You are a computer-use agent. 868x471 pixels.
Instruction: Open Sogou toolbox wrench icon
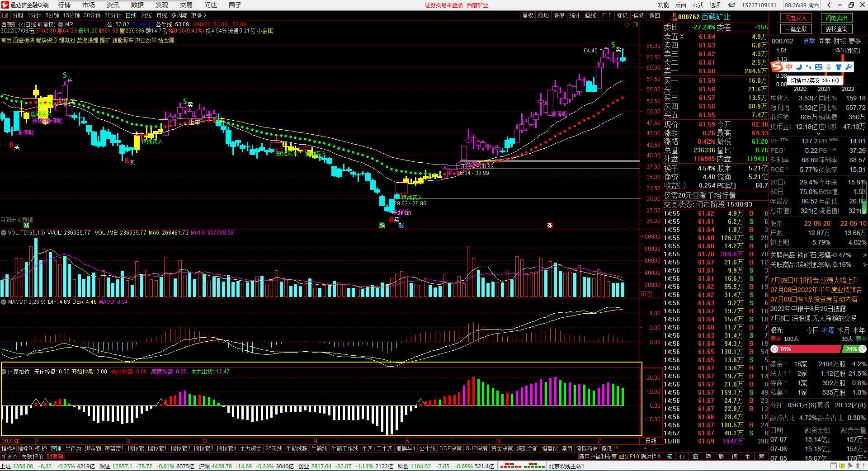(x=849, y=67)
